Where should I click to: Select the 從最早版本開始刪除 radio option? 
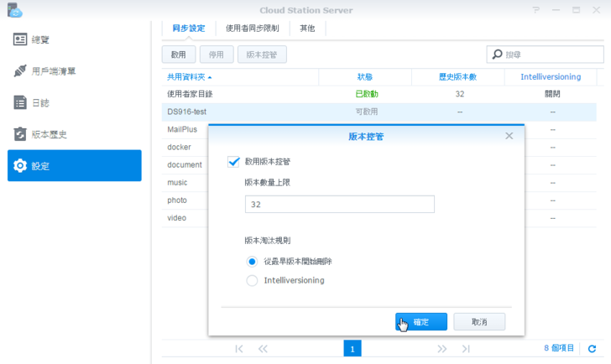click(252, 262)
